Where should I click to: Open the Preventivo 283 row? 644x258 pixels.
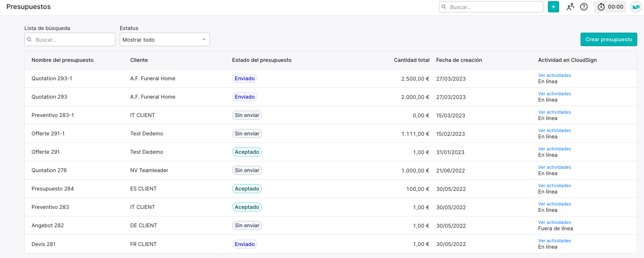[331, 207]
